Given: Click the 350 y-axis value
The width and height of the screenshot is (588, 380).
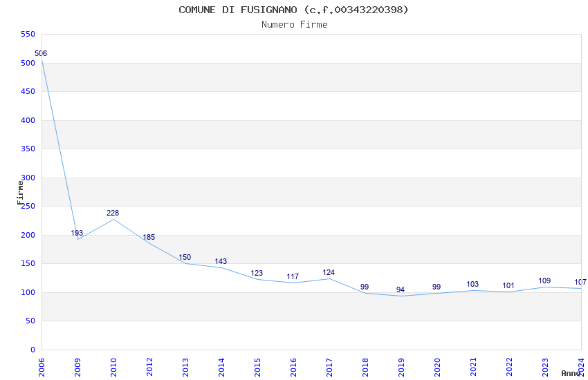Looking at the screenshot, I should coord(28,149).
